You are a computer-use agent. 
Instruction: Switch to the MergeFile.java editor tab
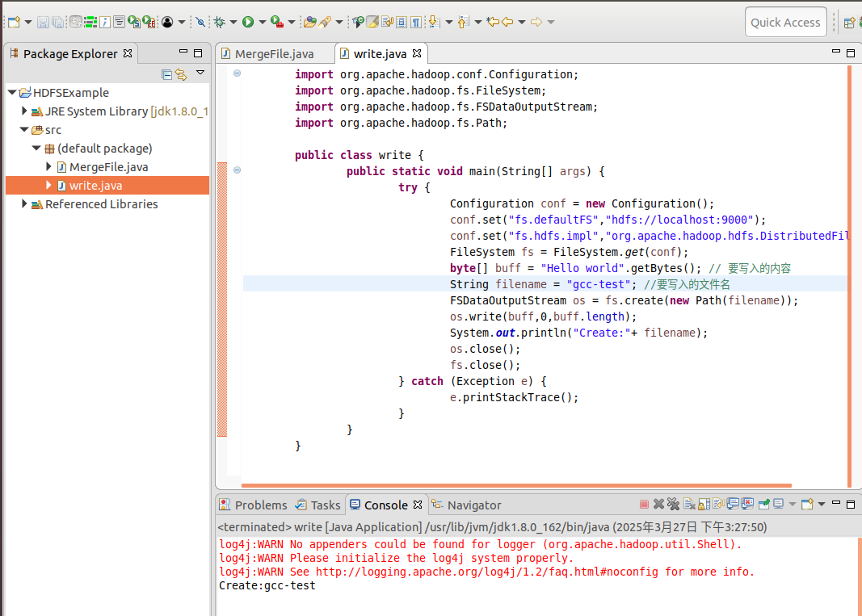pyautogui.click(x=274, y=54)
